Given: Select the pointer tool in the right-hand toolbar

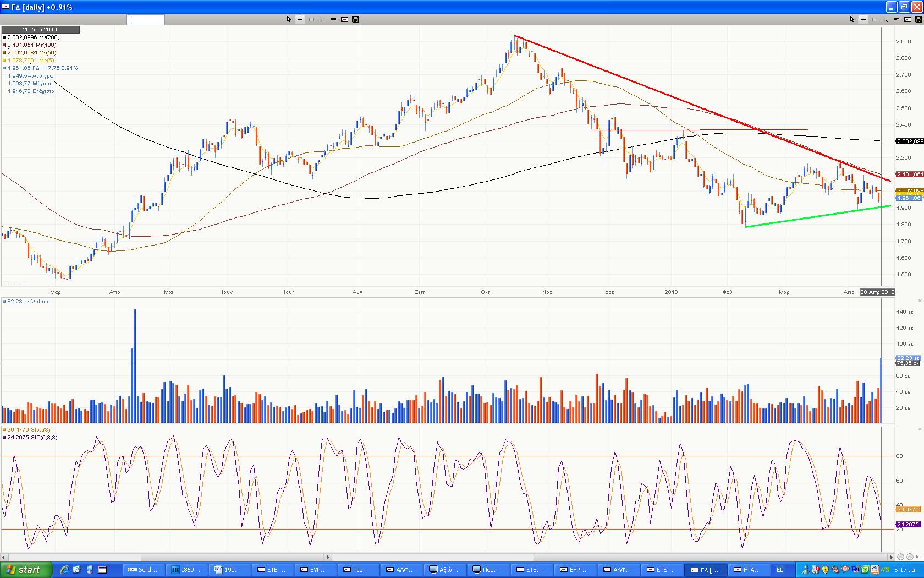Looking at the screenshot, I should coord(852,19).
